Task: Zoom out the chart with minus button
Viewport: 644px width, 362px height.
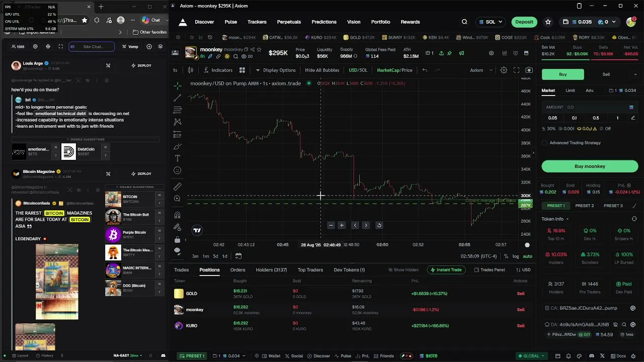Action: (331, 225)
